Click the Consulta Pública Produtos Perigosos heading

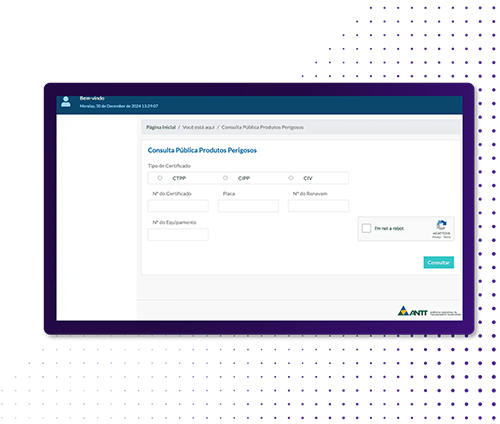coord(202,150)
